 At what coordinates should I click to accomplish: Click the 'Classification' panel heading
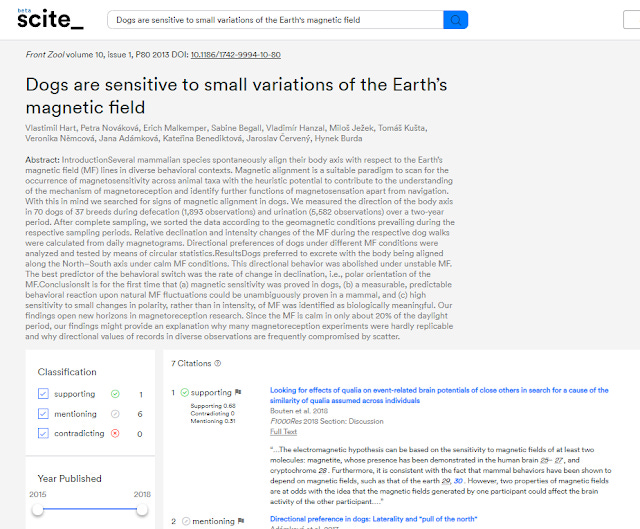(x=67, y=372)
